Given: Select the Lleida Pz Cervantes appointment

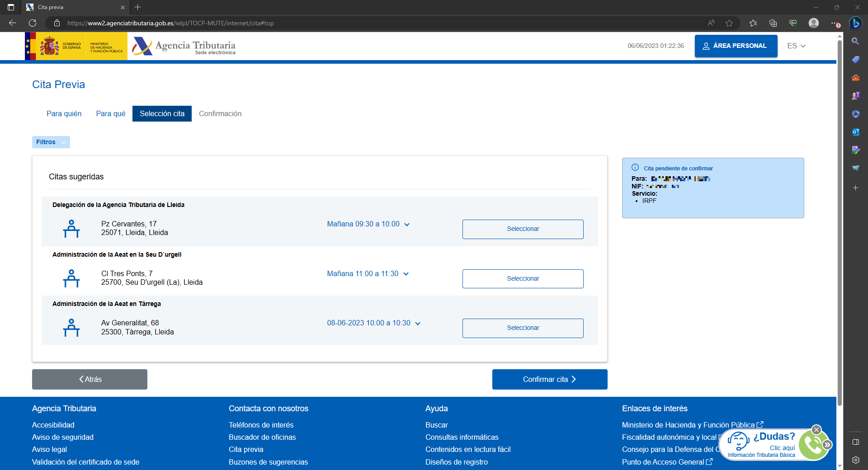Looking at the screenshot, I should point(523,229).
